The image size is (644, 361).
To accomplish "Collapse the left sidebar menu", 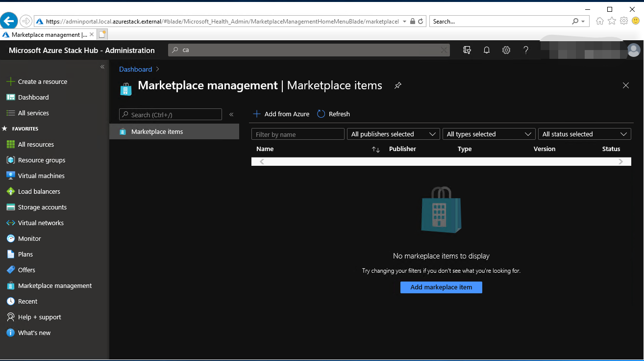I will (x=102, y=67).
